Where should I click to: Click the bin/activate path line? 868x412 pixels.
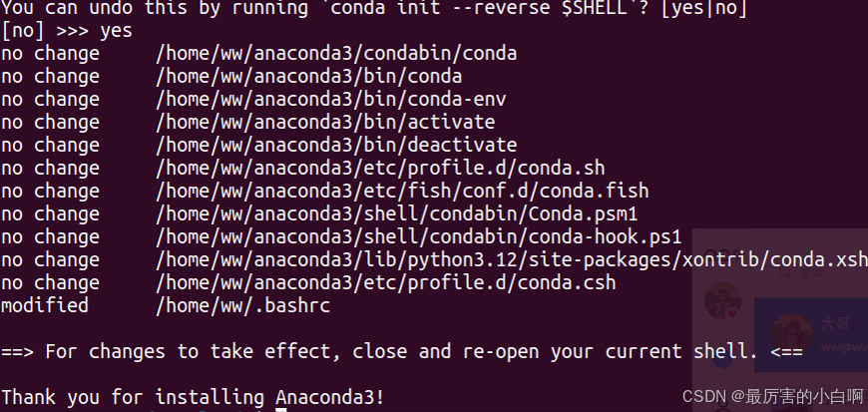[x=325, y=122]
